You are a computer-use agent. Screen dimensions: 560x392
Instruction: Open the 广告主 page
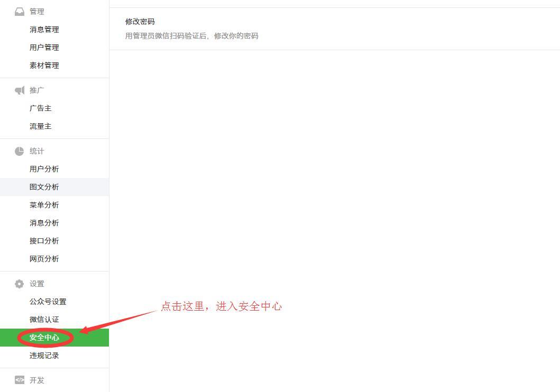pyautogui.click(x=40, y=108)
